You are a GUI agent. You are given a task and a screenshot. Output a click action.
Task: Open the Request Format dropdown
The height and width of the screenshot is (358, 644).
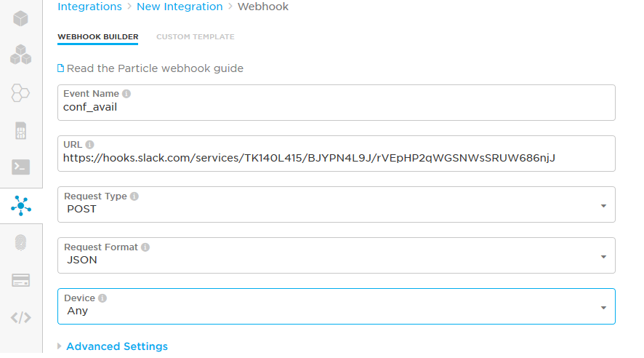coord(336,255)
